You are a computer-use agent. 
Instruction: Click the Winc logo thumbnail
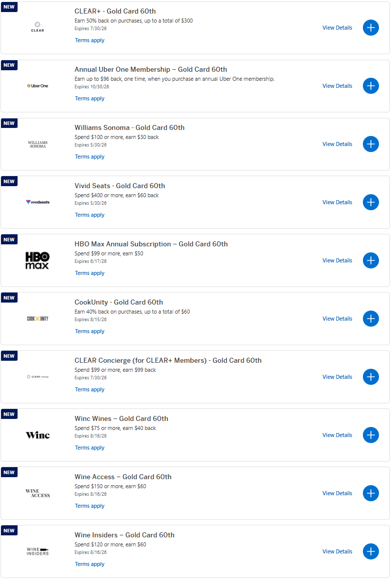coord(38,435)
